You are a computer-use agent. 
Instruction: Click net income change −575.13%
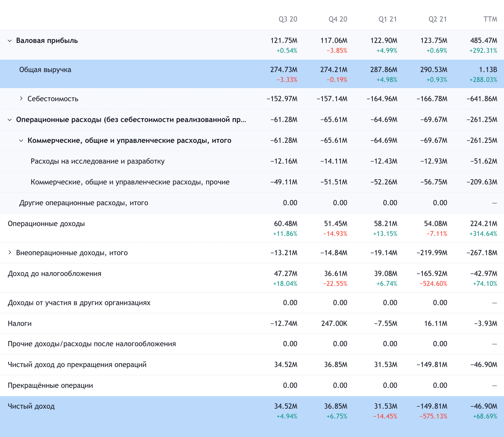click(433, 416)
